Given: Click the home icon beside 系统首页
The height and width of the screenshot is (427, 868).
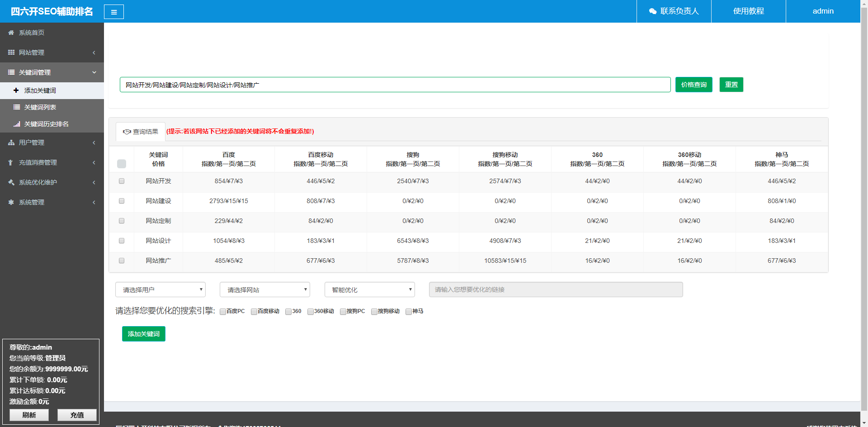Looking at the screenshot, I should 11,33.
